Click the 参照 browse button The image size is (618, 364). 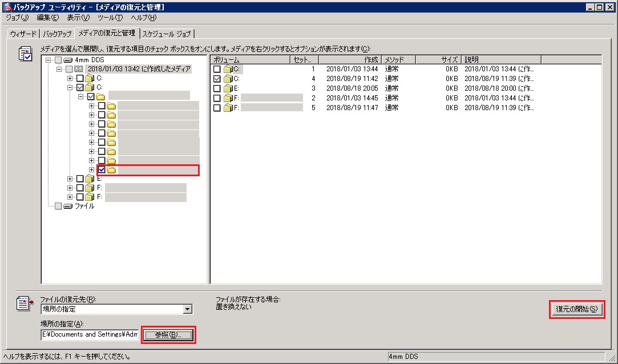click(168, 334)
